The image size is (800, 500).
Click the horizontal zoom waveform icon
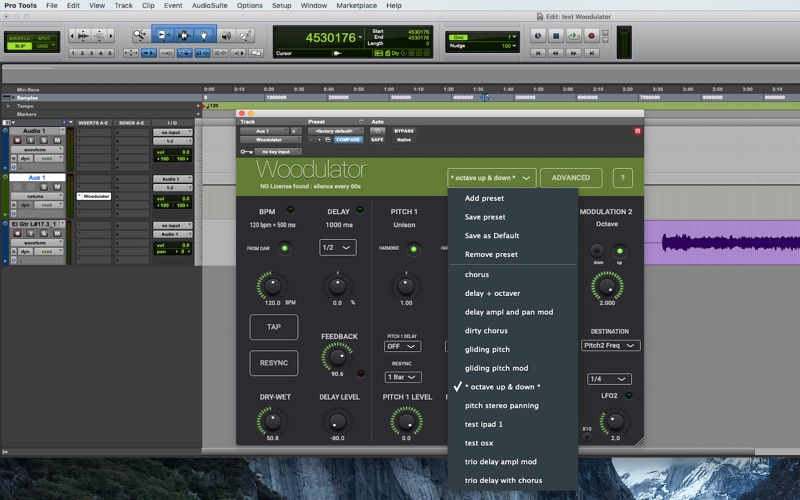pos(84,35)
